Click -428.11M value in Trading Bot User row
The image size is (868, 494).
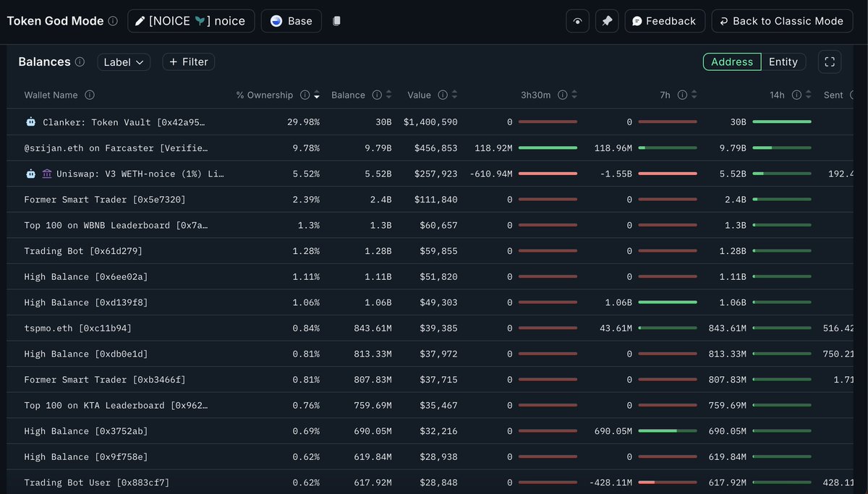coord(611,482)
